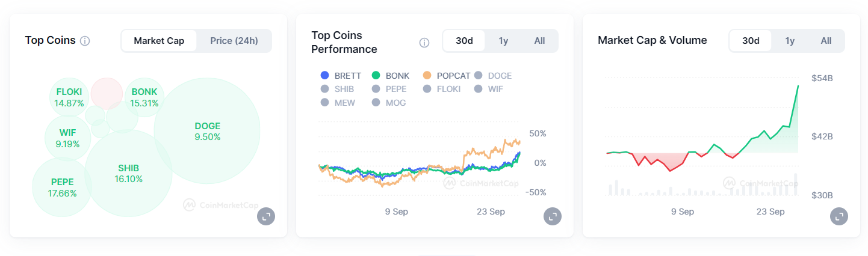The width and height of the screenshot is (868, 256).
Task: Expand the Market Cap & Volume chart fullscreen
Action: coord(839,216)
